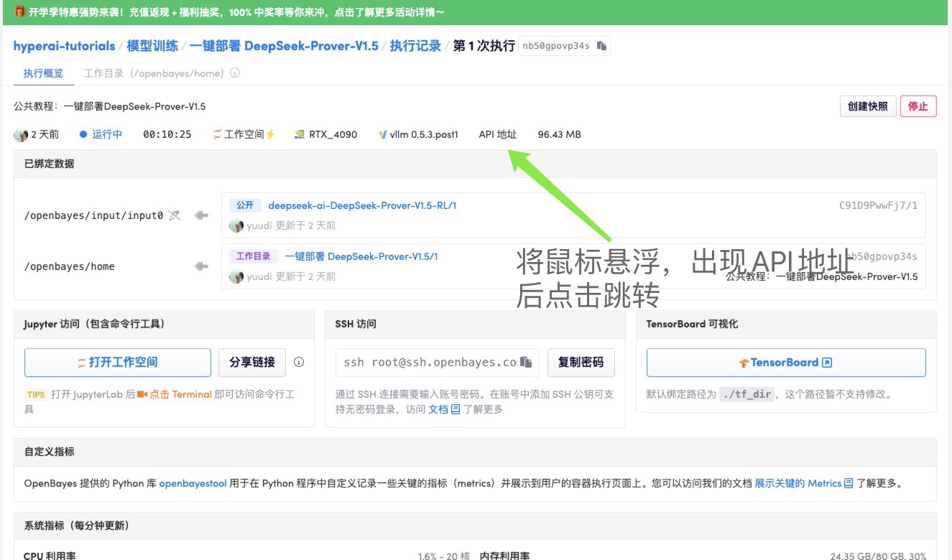Viewport: 952px width, 560px height.
Task: Click the 复制密码 button
Action: pyautogui.click(x=581, y=363)
